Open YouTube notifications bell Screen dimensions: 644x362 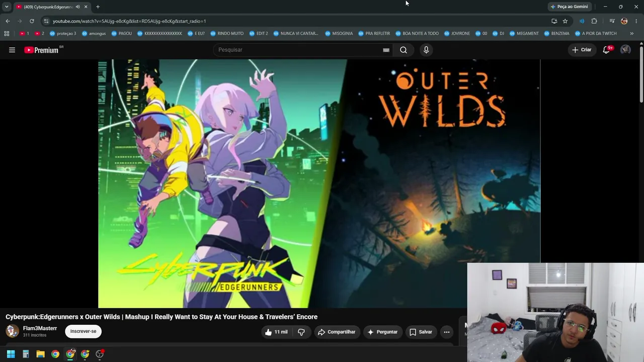click(606, 50)
